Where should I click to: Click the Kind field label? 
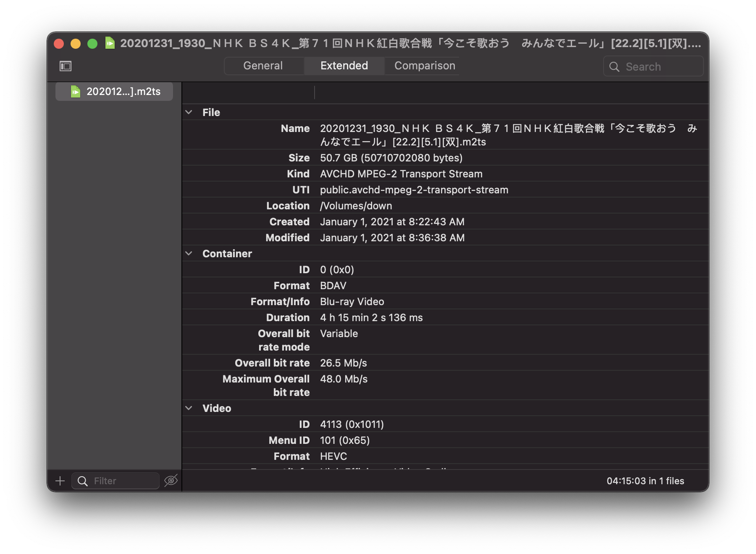[x=298, y=174]
